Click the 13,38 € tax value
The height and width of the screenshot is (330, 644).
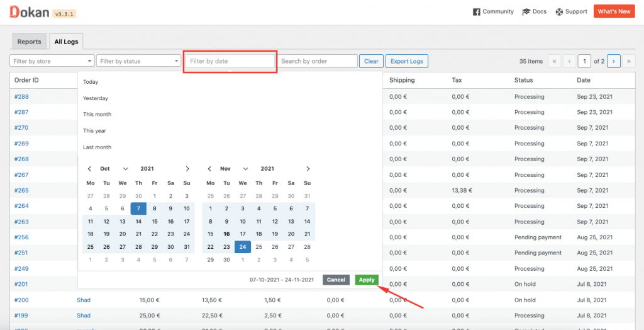tap(462, 191)
